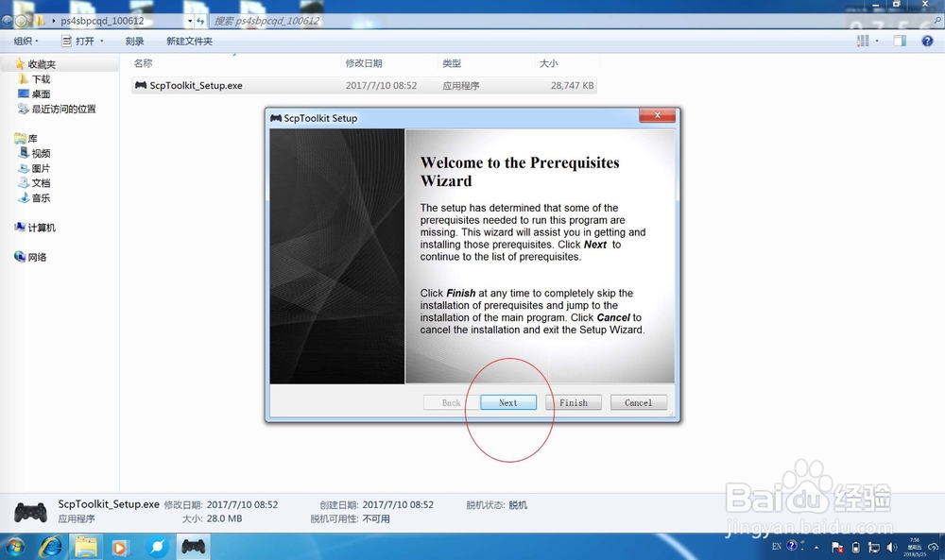
Task: Sort files by 类型 column header
Action: point(452,63)
